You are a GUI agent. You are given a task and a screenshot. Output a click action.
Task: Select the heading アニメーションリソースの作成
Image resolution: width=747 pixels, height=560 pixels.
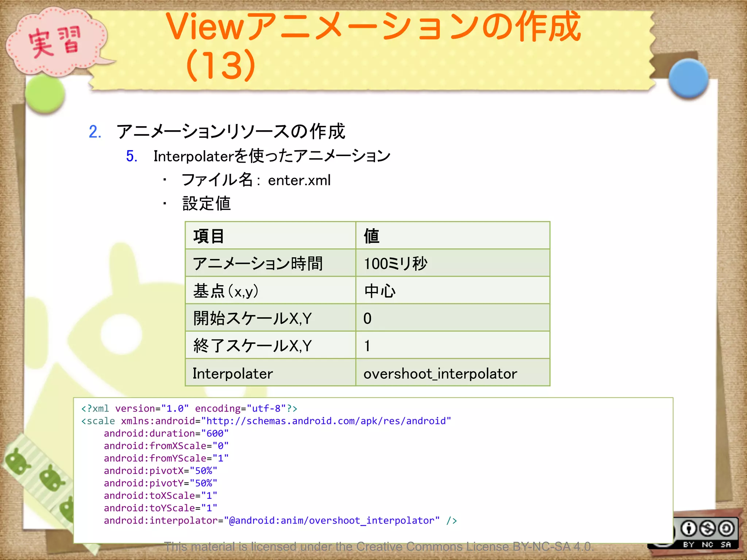[231, 132]
